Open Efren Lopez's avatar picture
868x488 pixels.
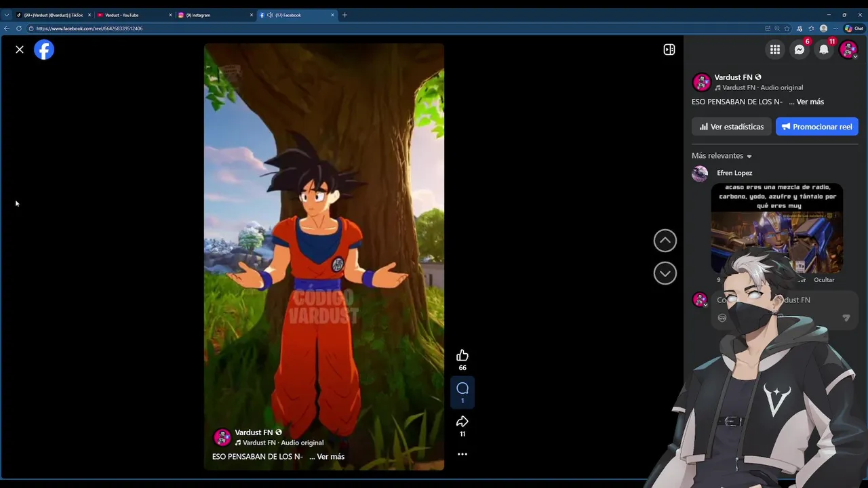point(700,174)
